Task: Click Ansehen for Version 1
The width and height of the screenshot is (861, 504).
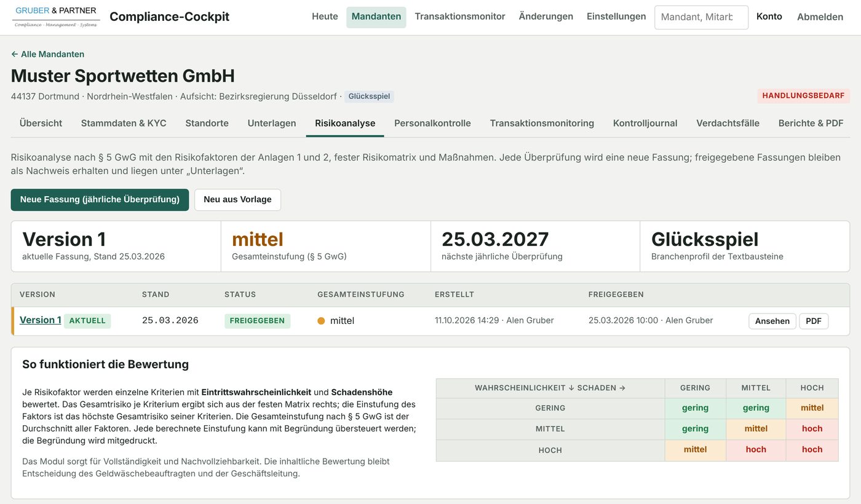Action: coord(772,321)
